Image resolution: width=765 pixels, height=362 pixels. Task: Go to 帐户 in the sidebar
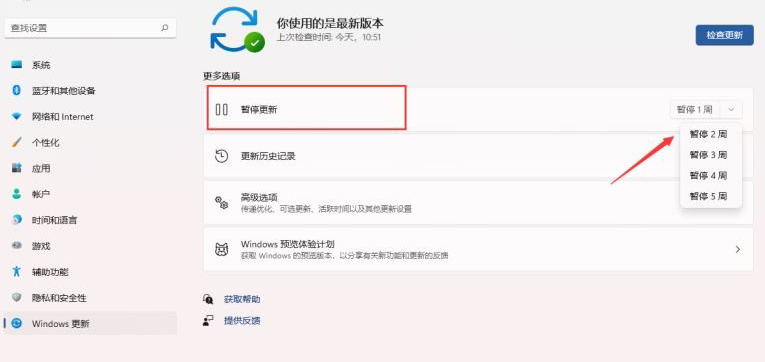tap(90, 194)
